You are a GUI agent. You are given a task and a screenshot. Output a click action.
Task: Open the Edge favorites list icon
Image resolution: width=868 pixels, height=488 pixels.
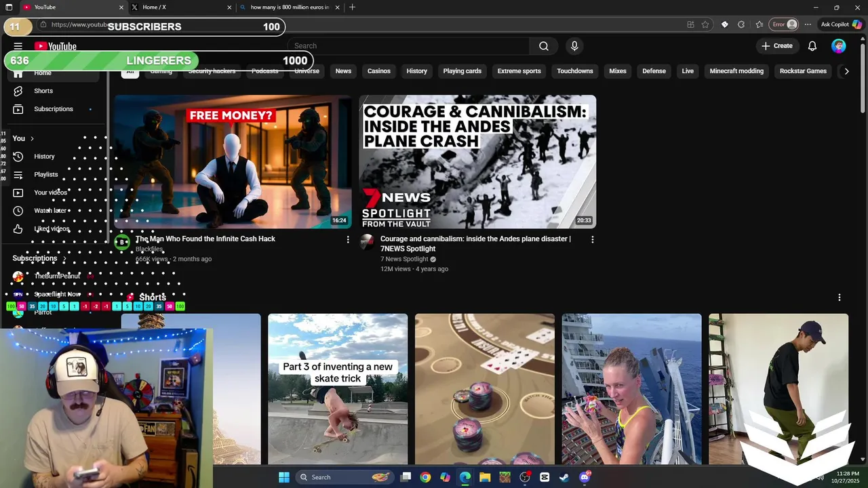pyautogui.click(x=759, y=24)
